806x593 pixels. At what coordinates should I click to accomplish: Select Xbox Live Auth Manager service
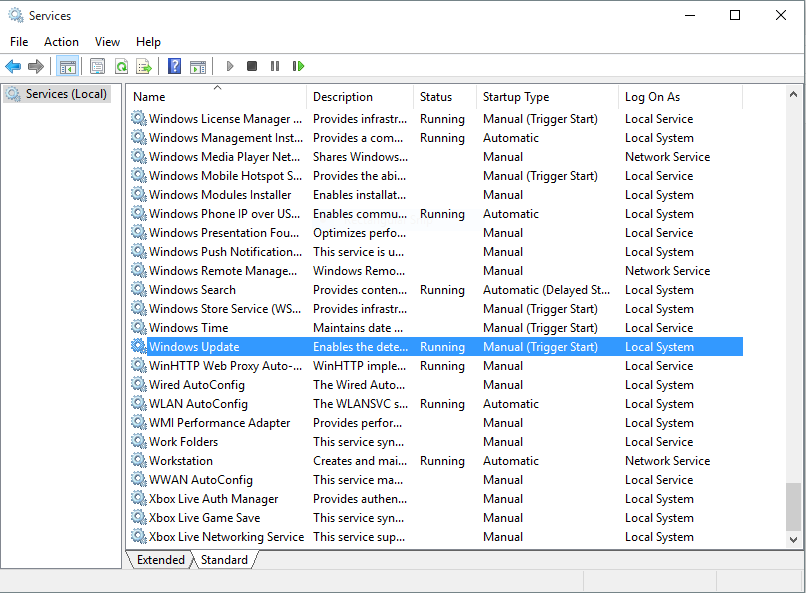(437, 498)
